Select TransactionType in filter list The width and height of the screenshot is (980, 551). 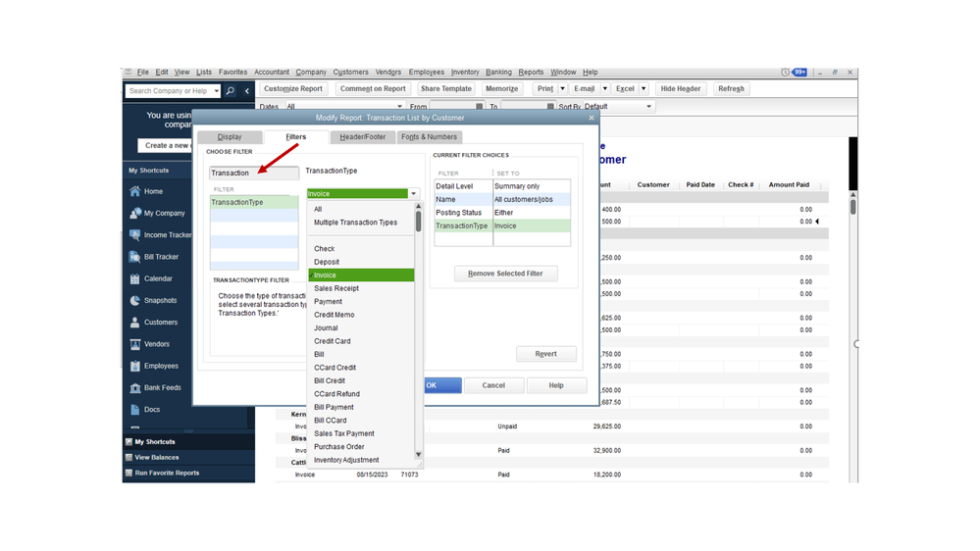[x=254, y=202]
